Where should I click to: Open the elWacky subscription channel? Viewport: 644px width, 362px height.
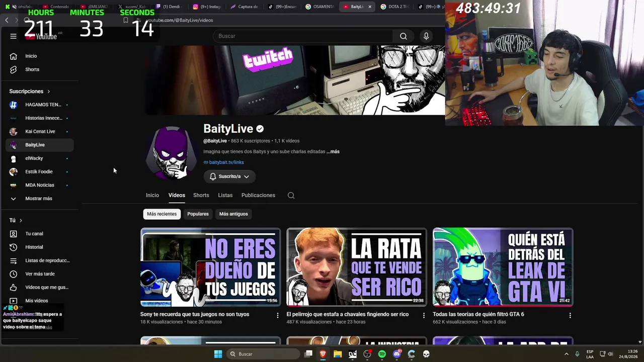(40, 158)
